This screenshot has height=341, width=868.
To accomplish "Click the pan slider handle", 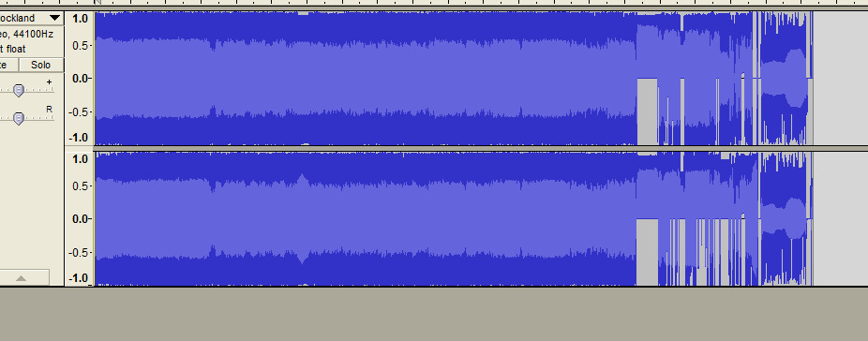I will [18, 118].
